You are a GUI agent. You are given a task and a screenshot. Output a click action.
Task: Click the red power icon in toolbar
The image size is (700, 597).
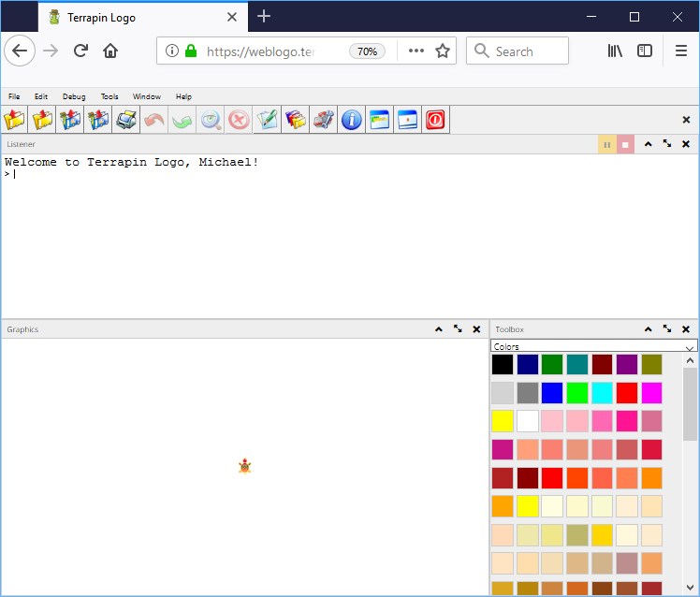[435, 120]
